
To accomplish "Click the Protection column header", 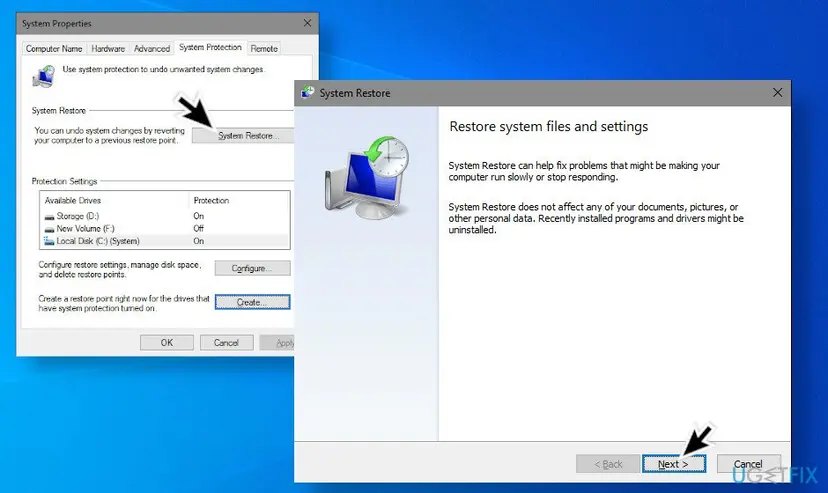I will coord(211,201).
